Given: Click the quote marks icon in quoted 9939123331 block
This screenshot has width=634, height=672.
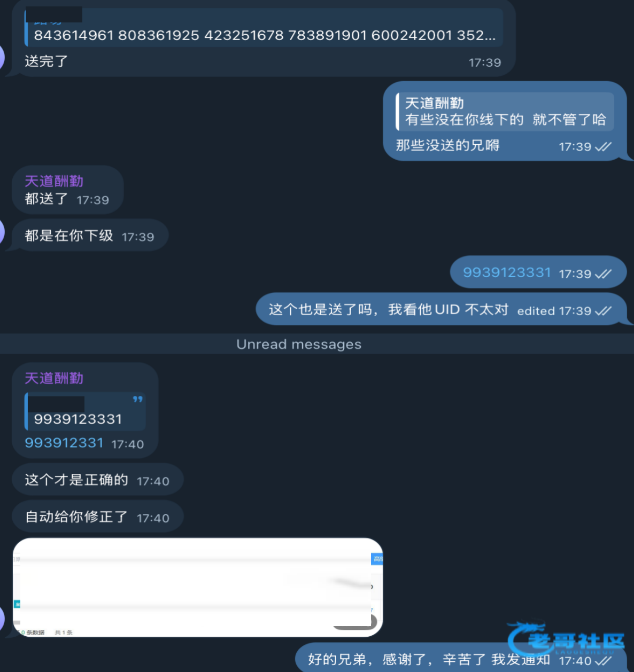Looking at the screenshot, I should point(138,399).
